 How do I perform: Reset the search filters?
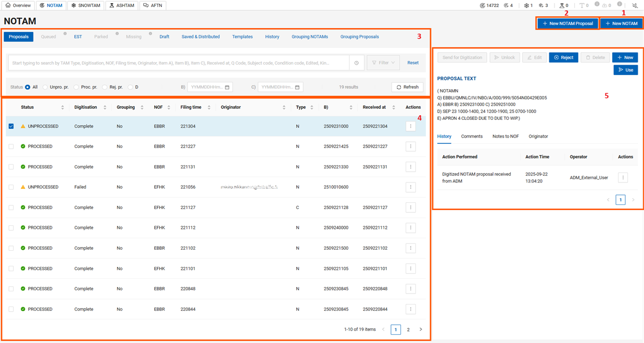(413, 63)
